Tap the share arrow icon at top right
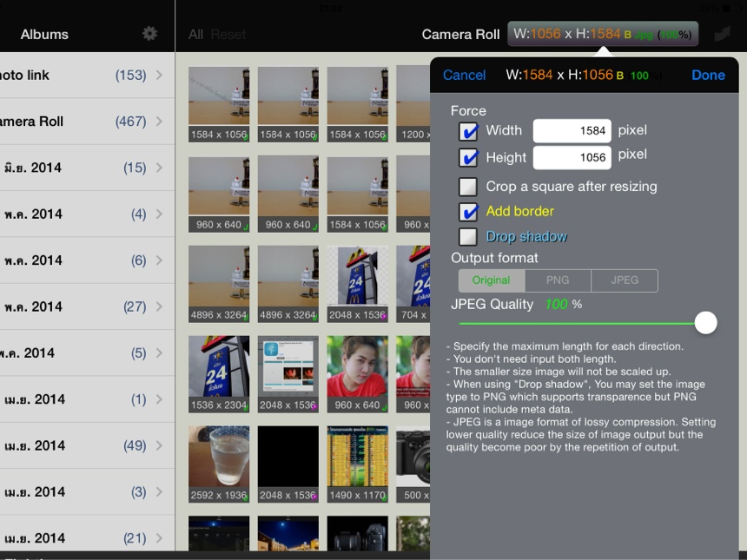Screen dimensions: 747x560 [722, 34]
